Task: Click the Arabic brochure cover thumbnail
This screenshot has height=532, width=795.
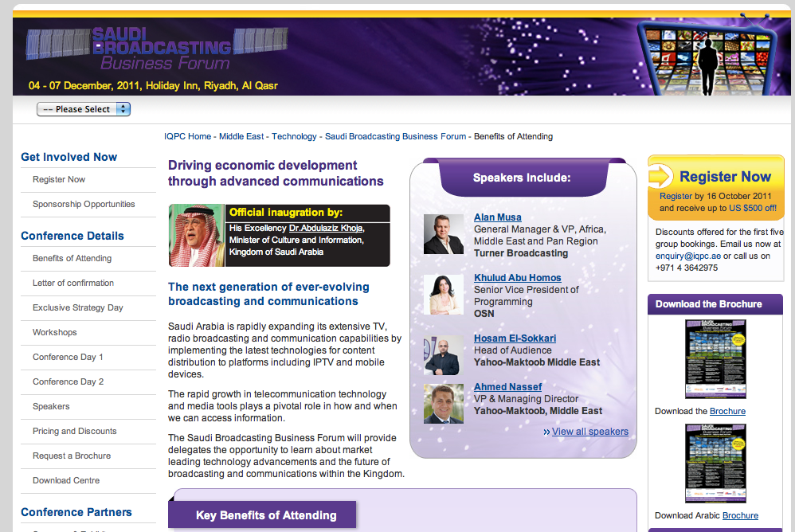Action: 715,464
